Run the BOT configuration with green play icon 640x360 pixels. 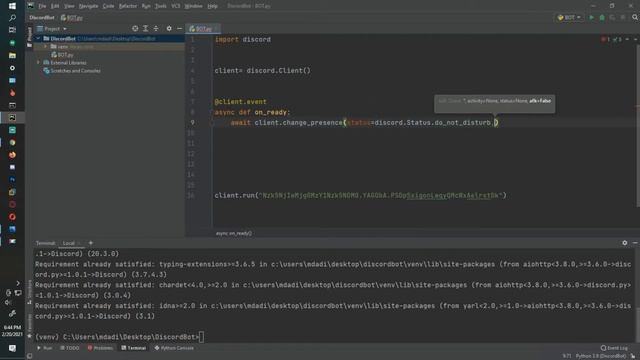coord(591,18)
